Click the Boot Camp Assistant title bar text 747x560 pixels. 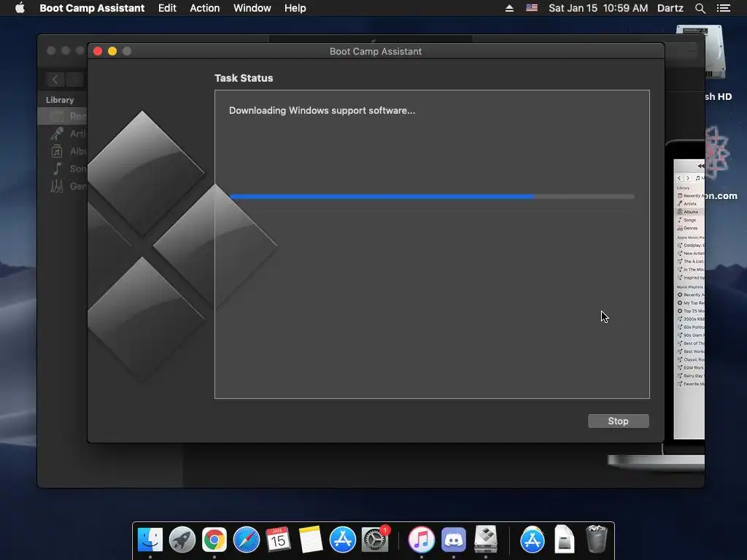click(x=376, y=52)
